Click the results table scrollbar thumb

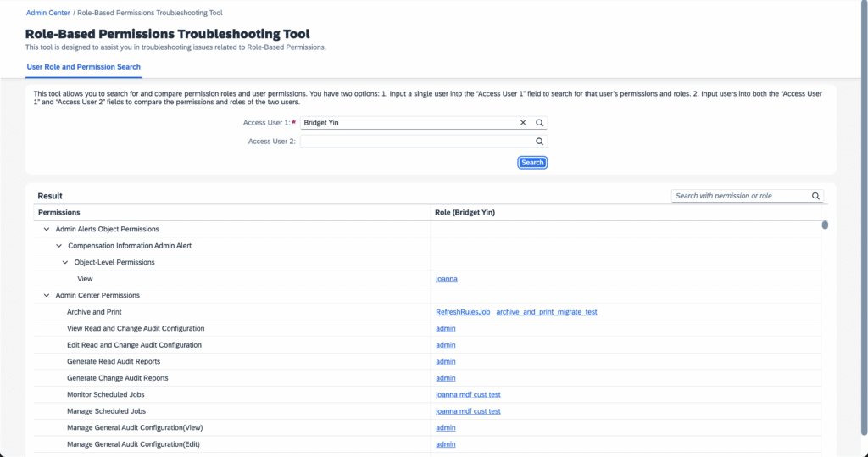click(x=825, y=225)
